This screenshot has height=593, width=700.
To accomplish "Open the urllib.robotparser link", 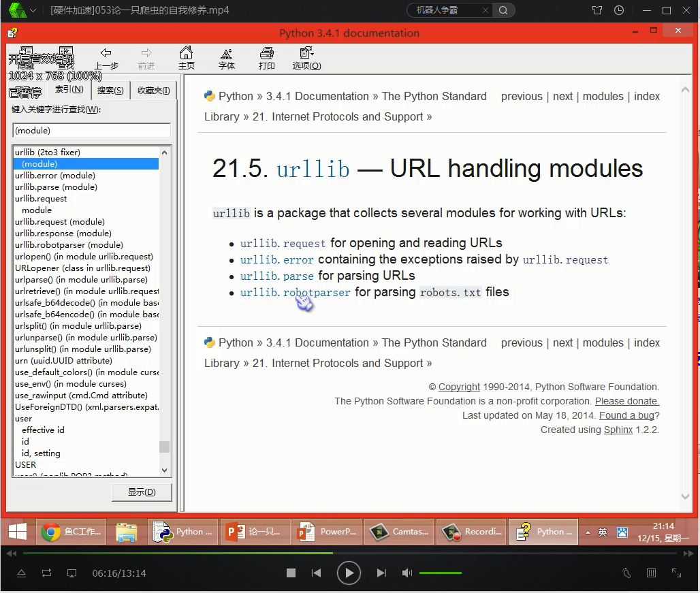I will point(295,292).
